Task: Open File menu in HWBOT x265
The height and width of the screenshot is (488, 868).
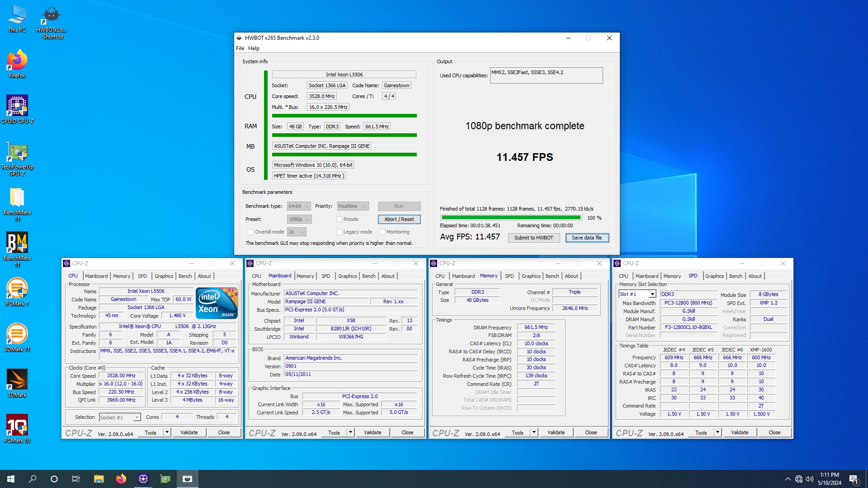Action: pos(240,48)
